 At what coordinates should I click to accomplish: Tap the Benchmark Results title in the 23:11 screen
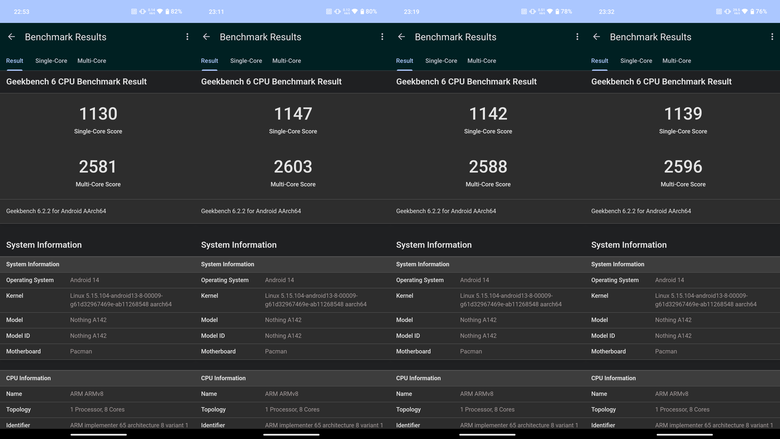coord(261,37)
